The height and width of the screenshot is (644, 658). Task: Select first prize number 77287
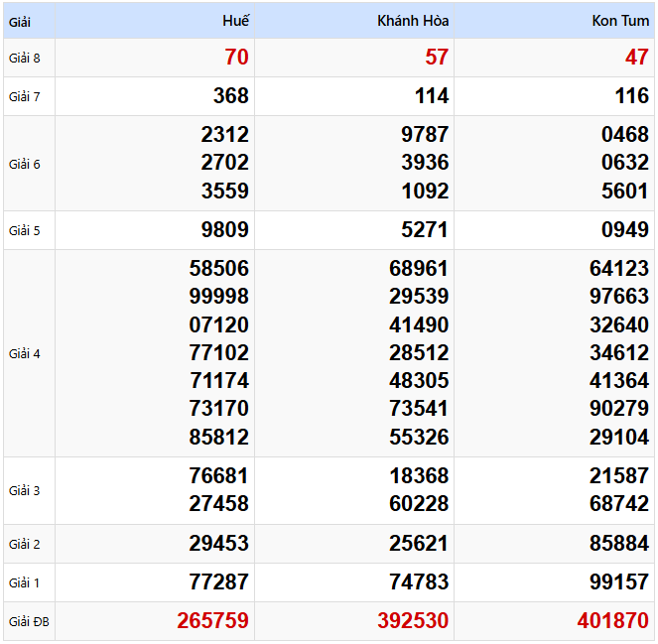click(219, 581)
